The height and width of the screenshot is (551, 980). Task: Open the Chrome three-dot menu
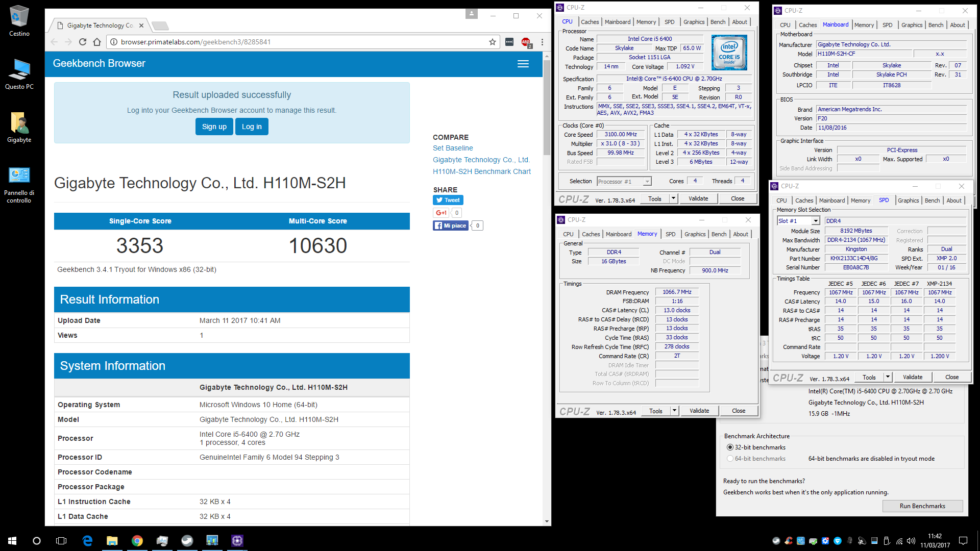[x=542, y=42]
